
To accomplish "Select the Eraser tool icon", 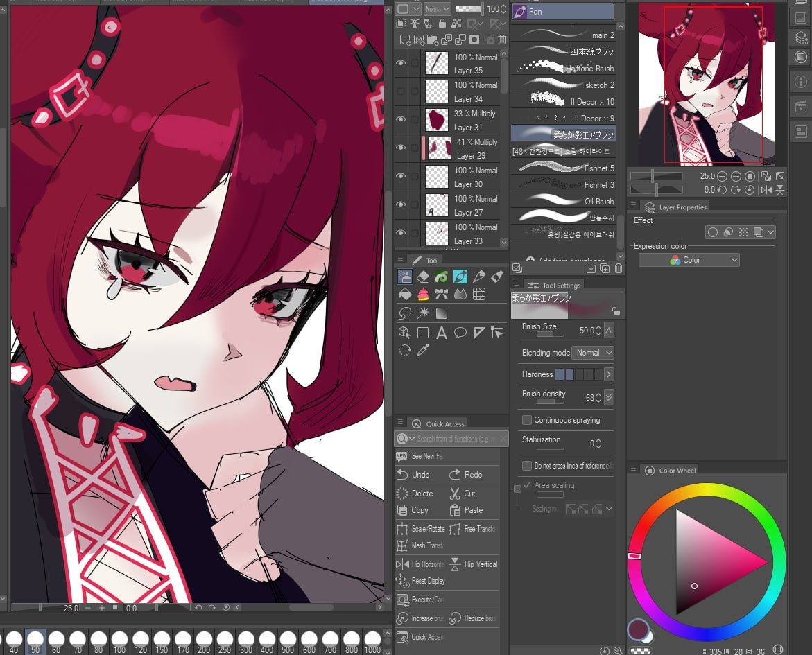I will tap(423, 277).
